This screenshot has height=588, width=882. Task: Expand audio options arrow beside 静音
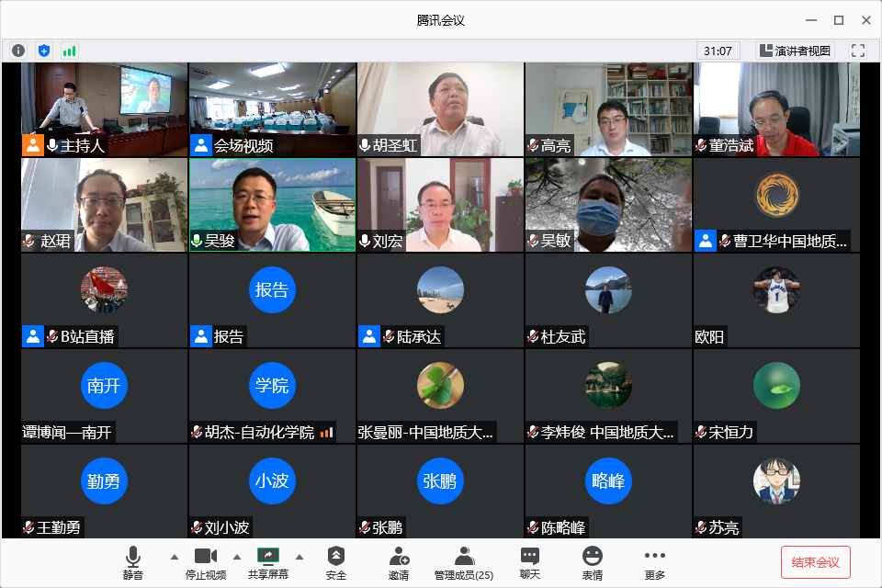[175, 557]
